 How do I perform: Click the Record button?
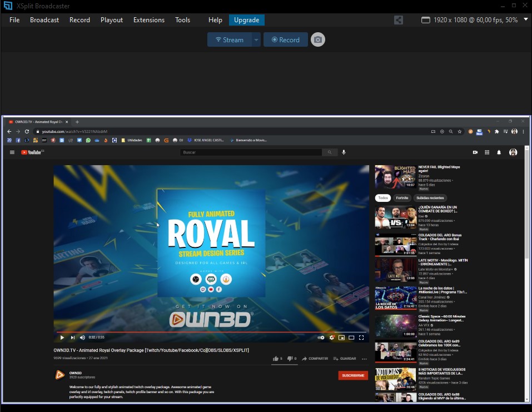tap(285, 40)
